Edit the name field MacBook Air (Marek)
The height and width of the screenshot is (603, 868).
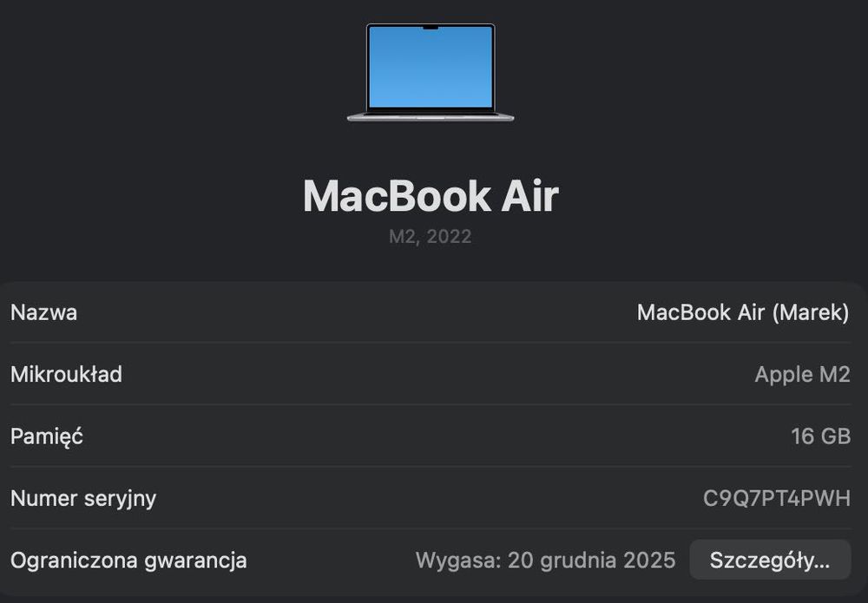743,312
